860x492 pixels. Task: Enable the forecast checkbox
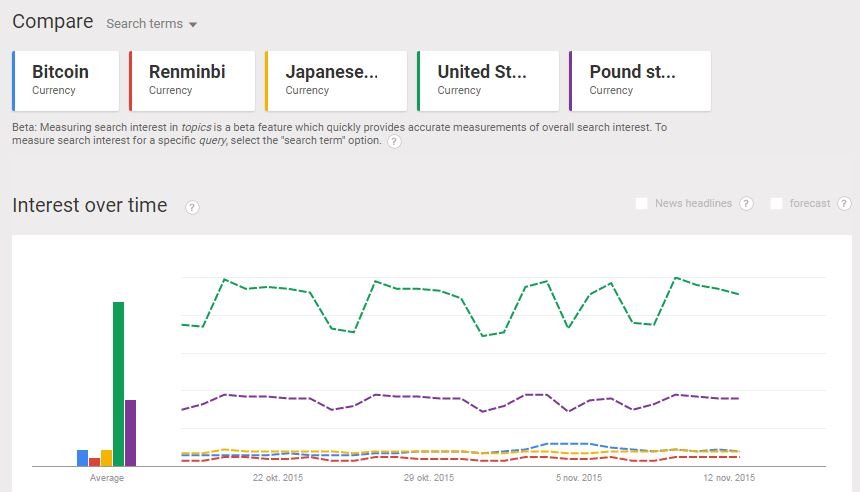click(x=777, y=204)
